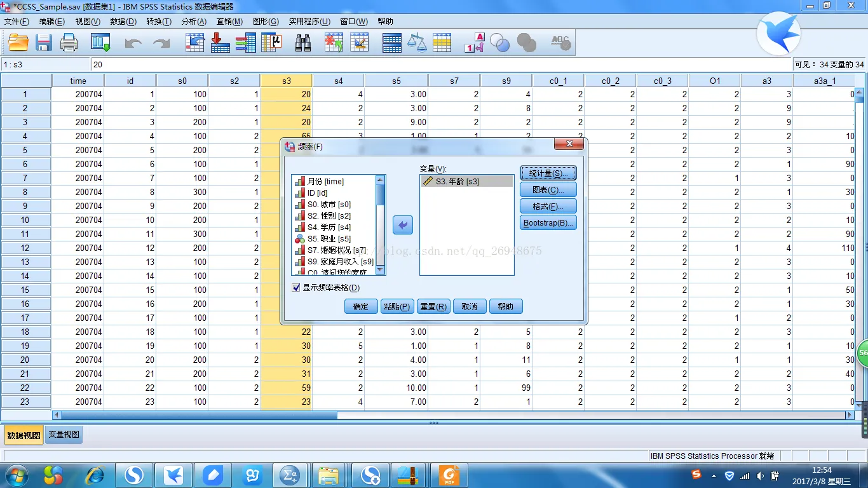Image resolution: width=868 pixels, height=488 pixels.
Task: Open the Variables info icon
Action: 245,43
